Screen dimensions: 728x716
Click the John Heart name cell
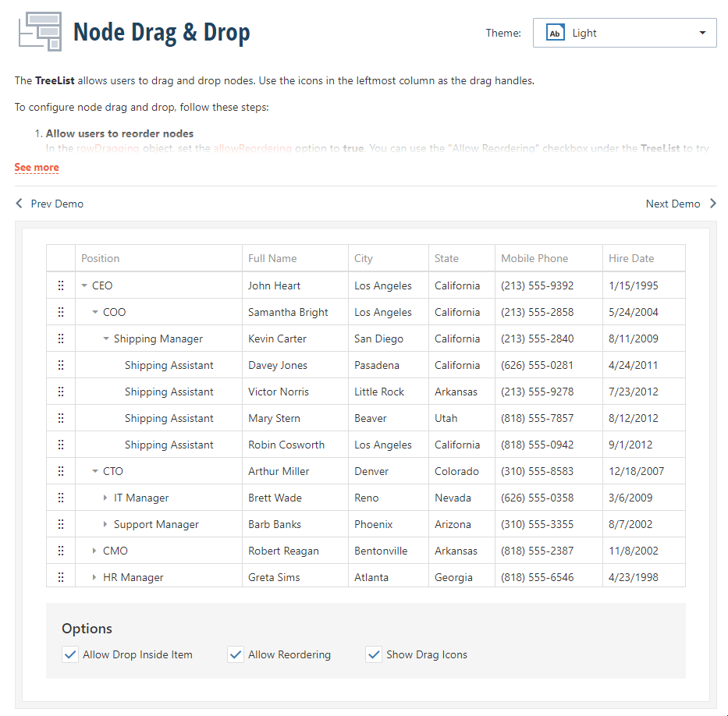pos(295,285)
